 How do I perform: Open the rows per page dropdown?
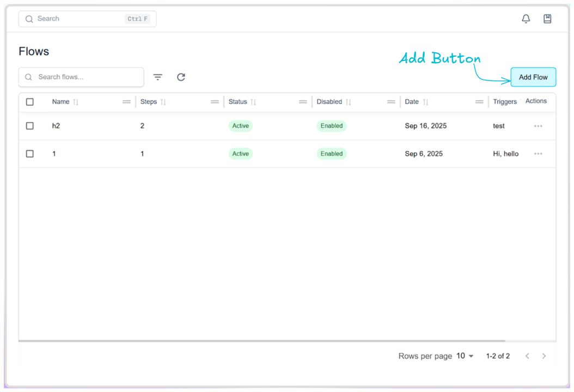coord(463,356)
